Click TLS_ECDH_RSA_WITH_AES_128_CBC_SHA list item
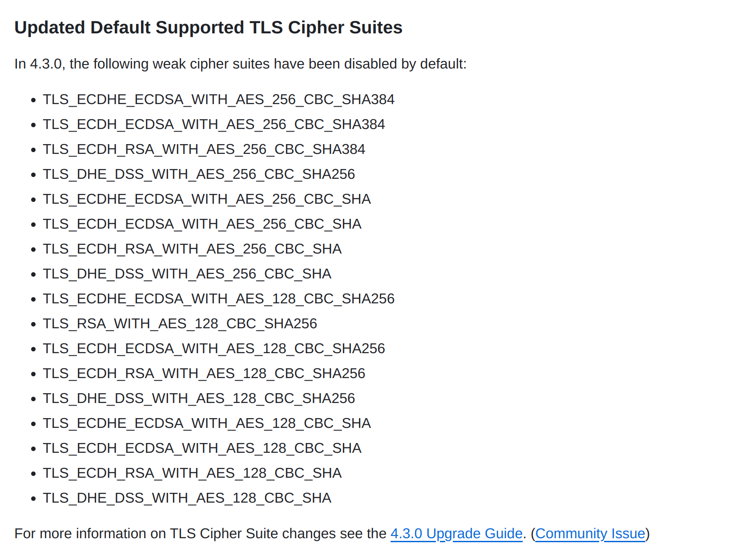729x560 pixels. (192, 473)
